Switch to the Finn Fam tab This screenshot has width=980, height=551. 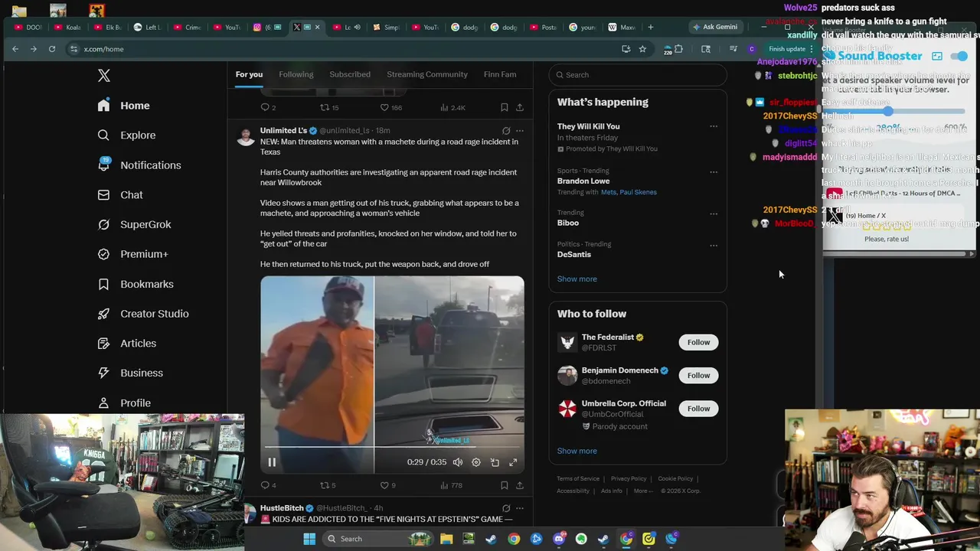[500, 74]
